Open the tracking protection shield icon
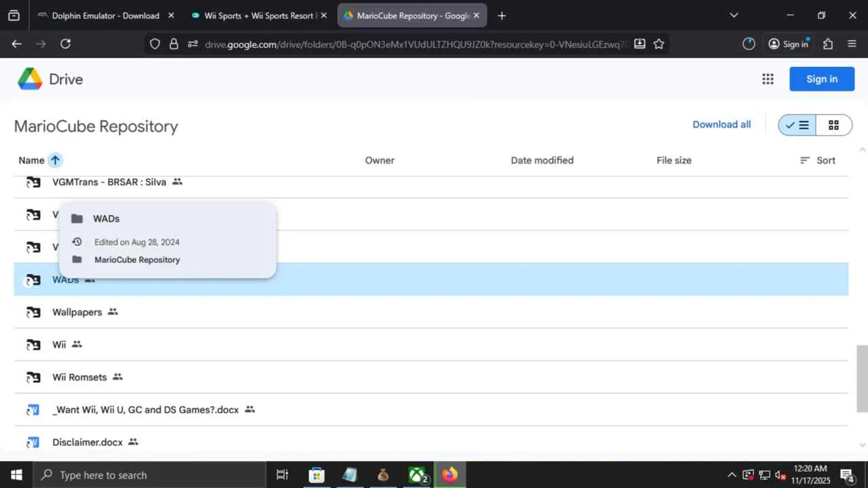 click(x=155, y=44)
